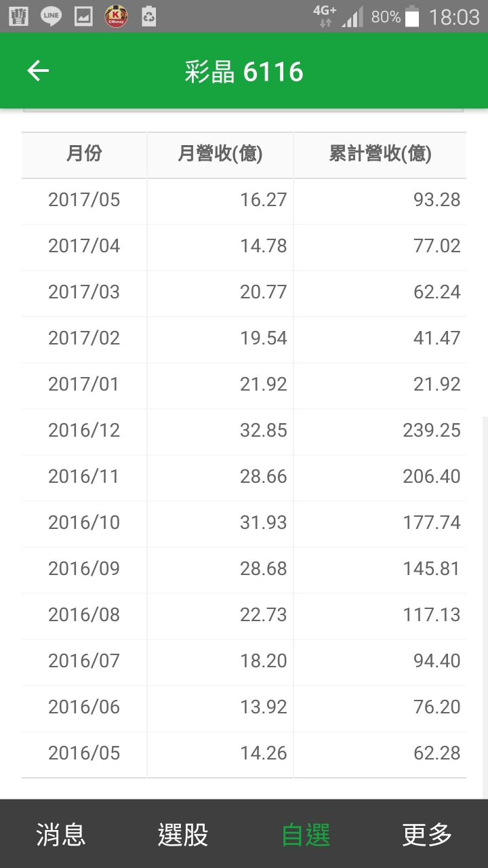Tap the 彩晶 6116 title

click(244, 71)
